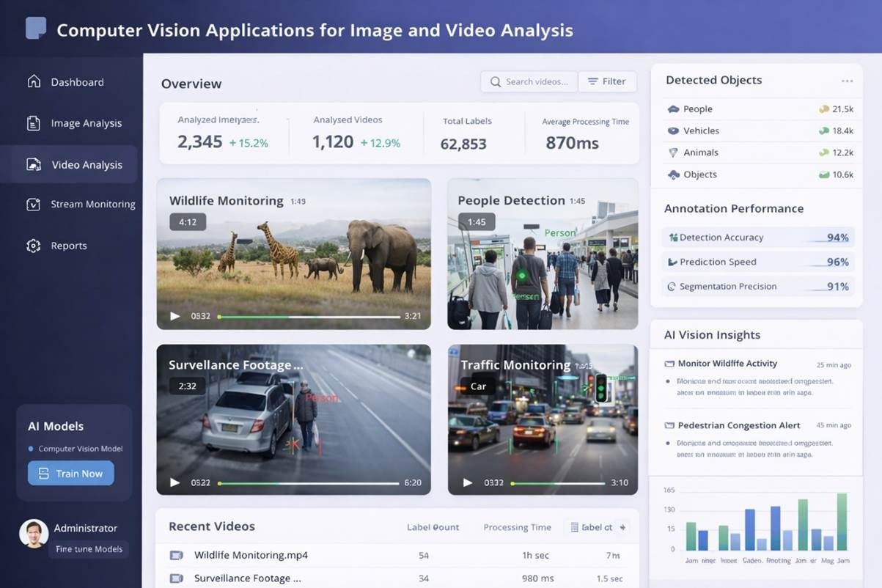The height and width of the screenshot is (588, 882).
Task: Play the Traffic Monitoring video
Action: [x=468, y=482]
